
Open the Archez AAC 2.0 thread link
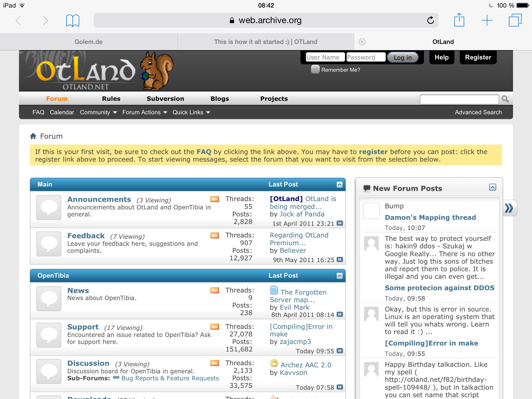[306, 365]
